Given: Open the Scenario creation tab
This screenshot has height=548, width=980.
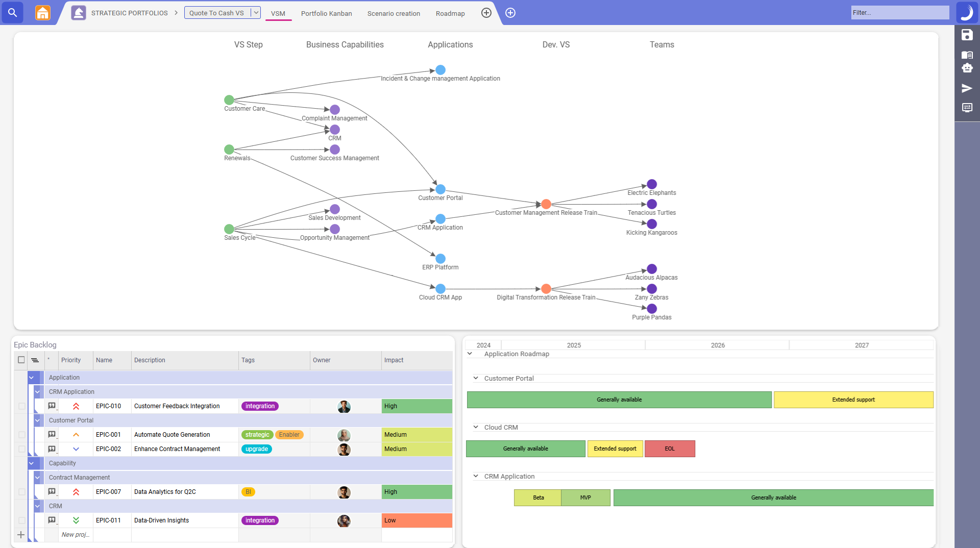Looking at the screenshot, I should tap(394, 13).
